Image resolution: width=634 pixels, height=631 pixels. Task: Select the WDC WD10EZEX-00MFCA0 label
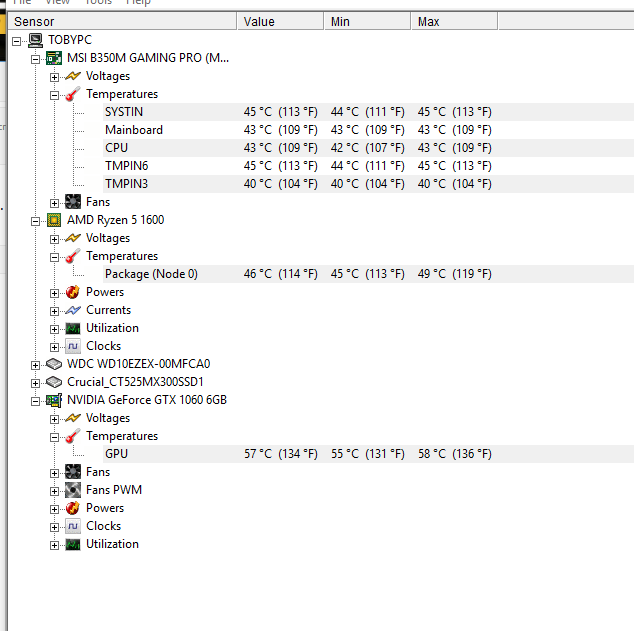139,364
